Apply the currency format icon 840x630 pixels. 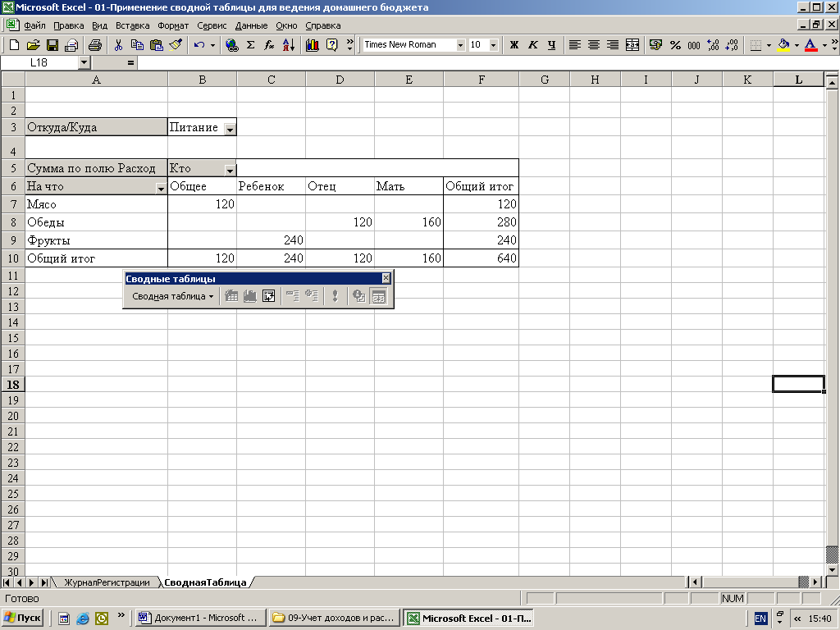click(x=655, y=45)
